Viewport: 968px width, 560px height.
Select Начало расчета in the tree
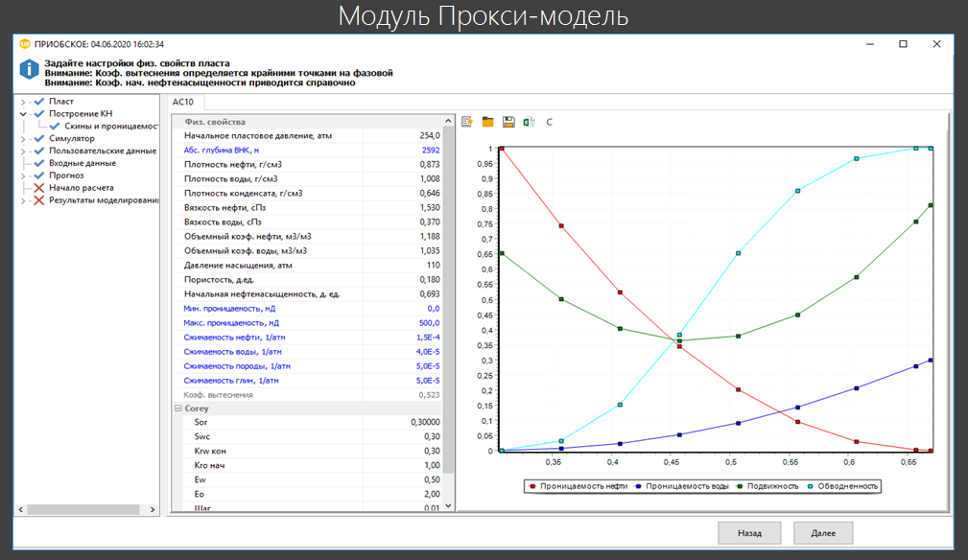[x=82, y=188]
